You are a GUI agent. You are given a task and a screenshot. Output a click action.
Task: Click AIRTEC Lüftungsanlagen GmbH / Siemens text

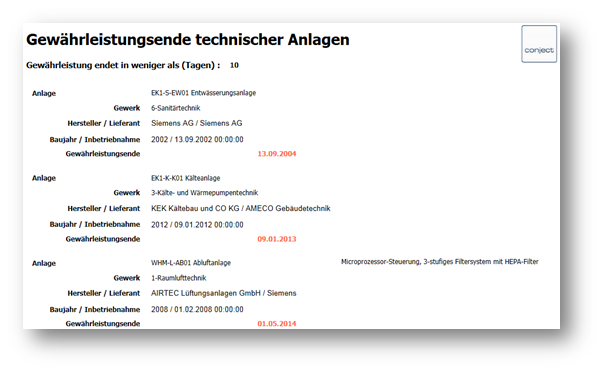click(x=224, y=294)
